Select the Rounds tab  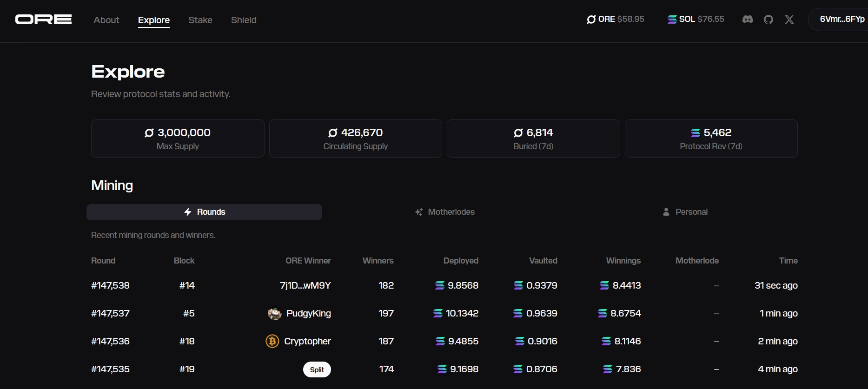coord(204,212)
